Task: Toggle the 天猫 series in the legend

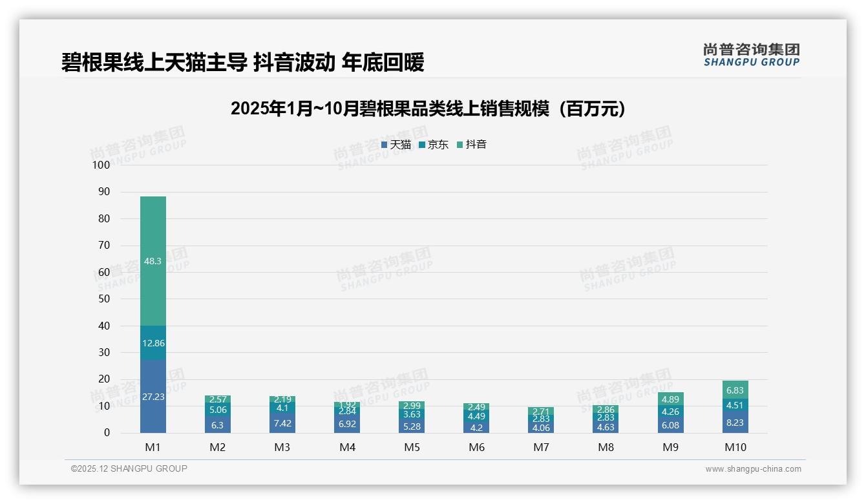Action: 397,145
